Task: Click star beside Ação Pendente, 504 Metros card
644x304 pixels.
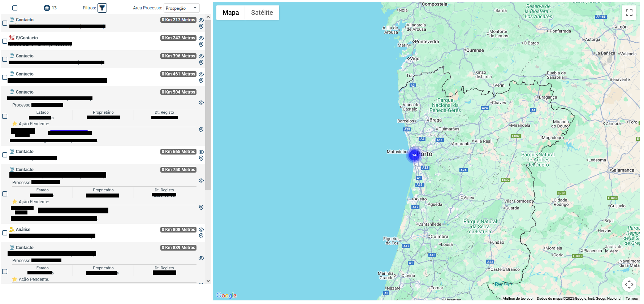Action: click(15, 123)
